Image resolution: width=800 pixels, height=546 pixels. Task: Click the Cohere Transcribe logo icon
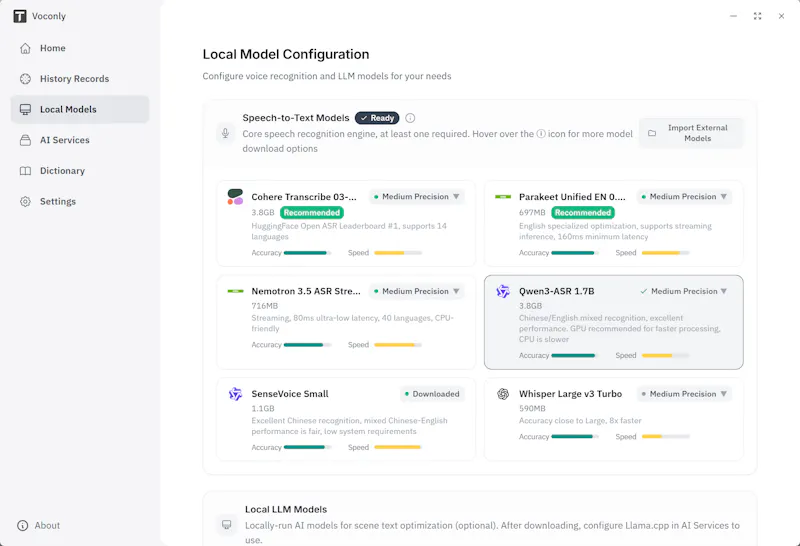(x=235, y=197)
